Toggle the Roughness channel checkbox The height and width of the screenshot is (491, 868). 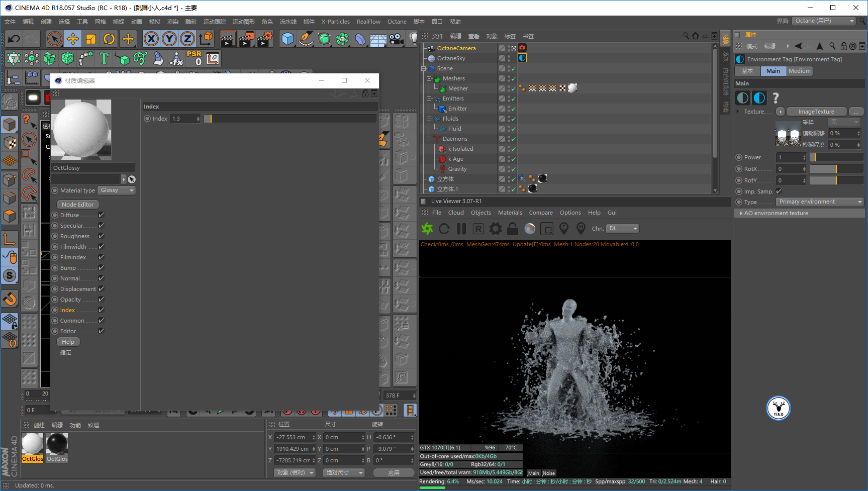(101, 236)
